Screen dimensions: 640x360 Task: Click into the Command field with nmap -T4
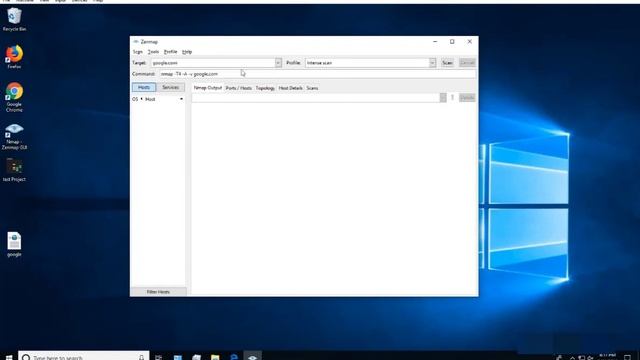317,74
